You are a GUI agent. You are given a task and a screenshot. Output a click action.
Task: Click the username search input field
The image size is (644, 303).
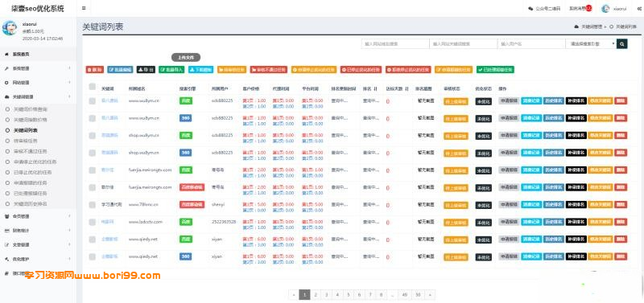pos(530,43)
